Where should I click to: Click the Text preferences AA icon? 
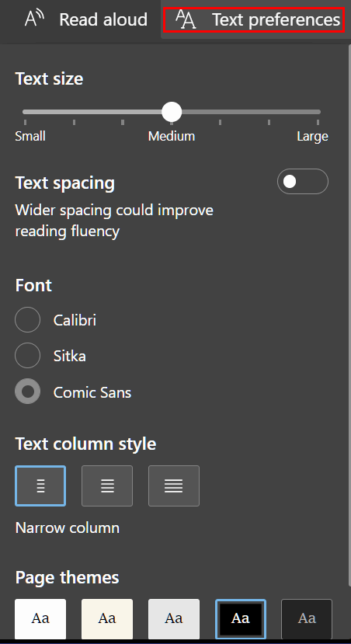pyautogui.click(x=186, y=19)
